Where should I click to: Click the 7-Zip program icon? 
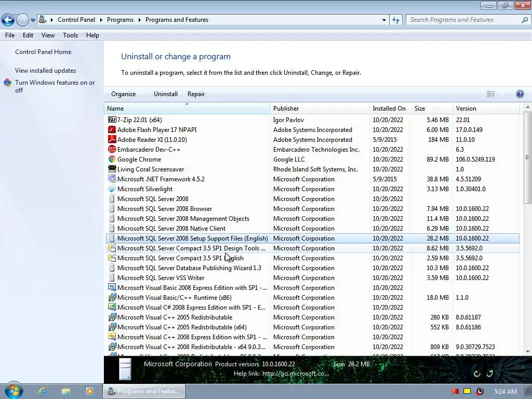112,120
